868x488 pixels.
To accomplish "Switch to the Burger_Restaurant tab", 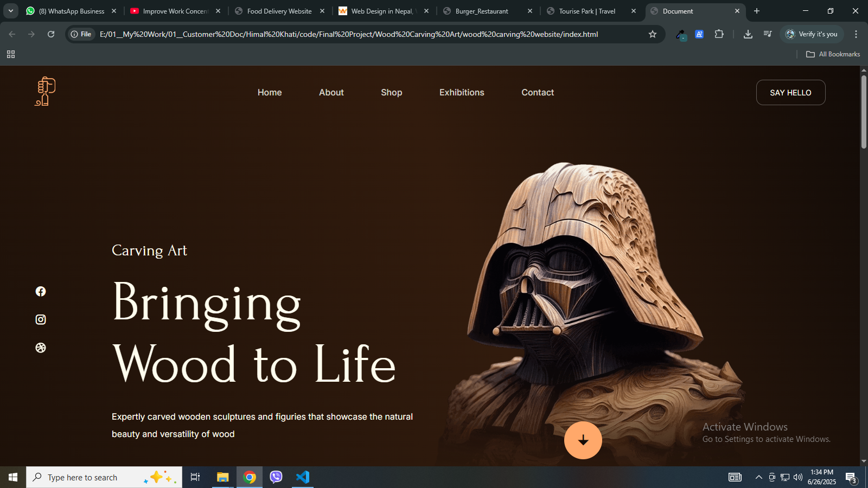I will coord(482,11).
